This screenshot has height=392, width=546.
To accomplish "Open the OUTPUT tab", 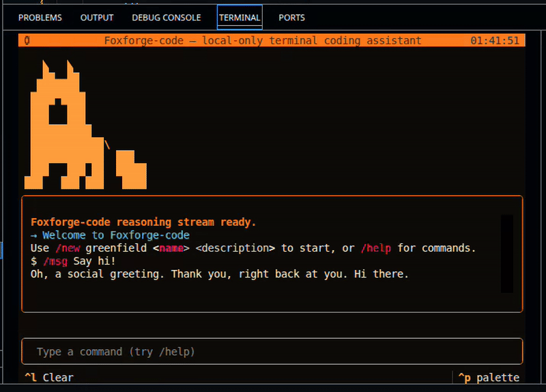I will click(97, 18).
